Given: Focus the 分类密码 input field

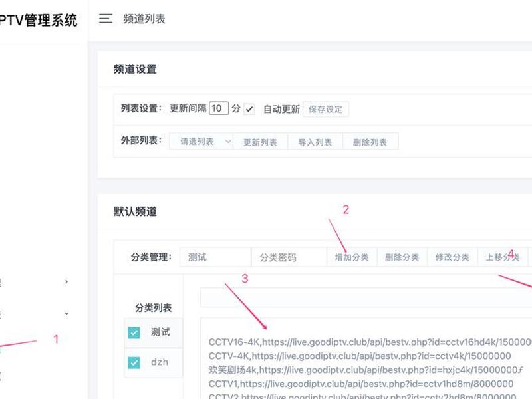Looking at the screenshot, I should (289, 257).
